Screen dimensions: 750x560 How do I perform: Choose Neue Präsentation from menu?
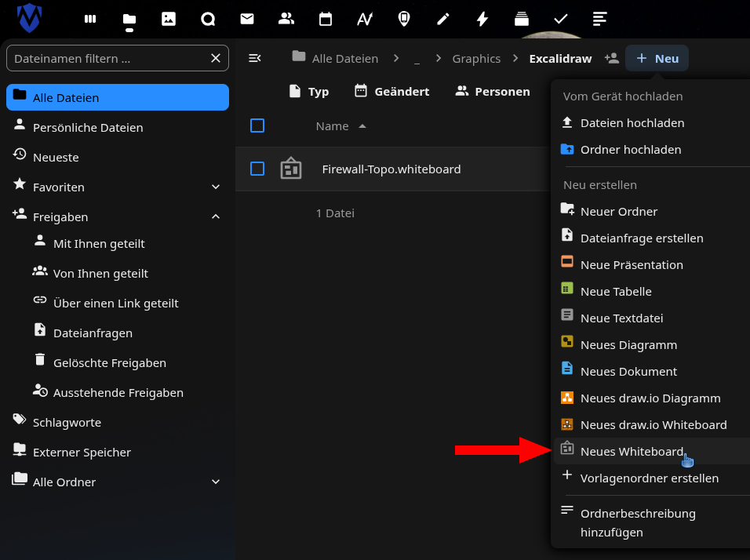click(x=651, y=265)
